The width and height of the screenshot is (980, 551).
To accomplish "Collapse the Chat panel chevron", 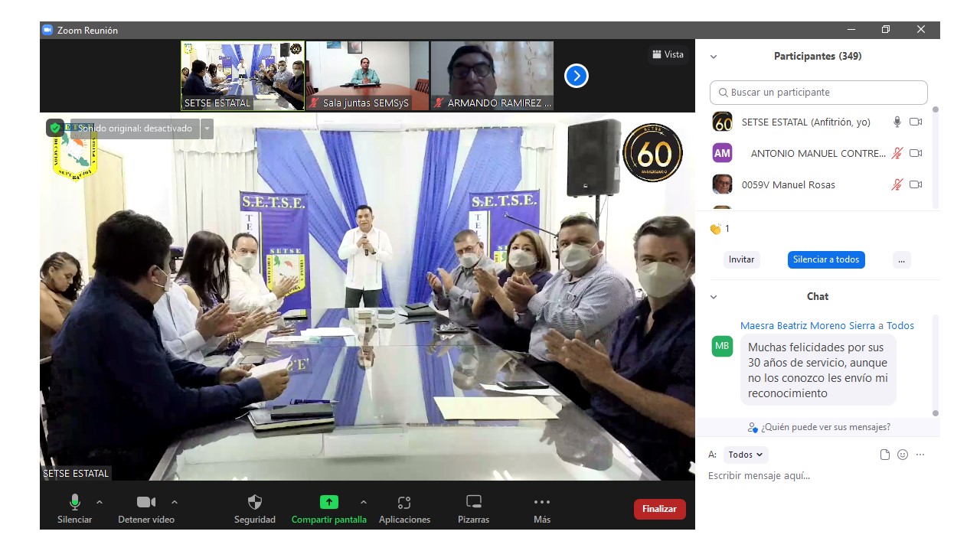I will 714,297.
